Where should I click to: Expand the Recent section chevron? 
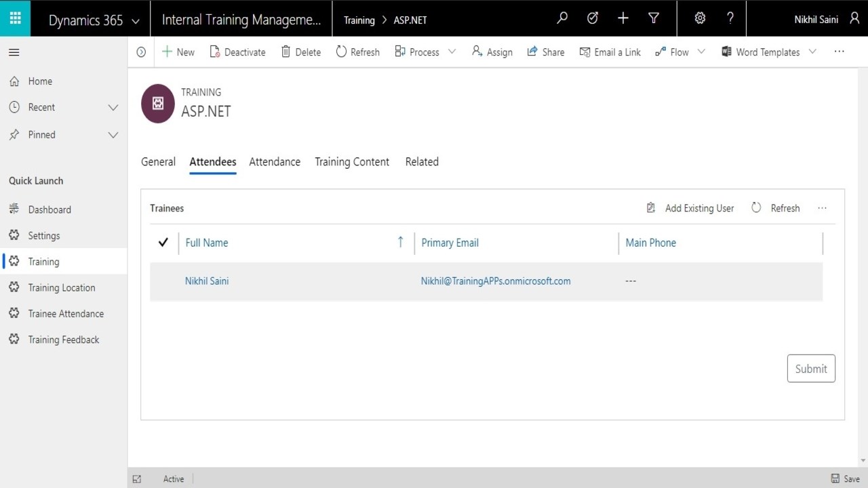click(x=113, y=108)
